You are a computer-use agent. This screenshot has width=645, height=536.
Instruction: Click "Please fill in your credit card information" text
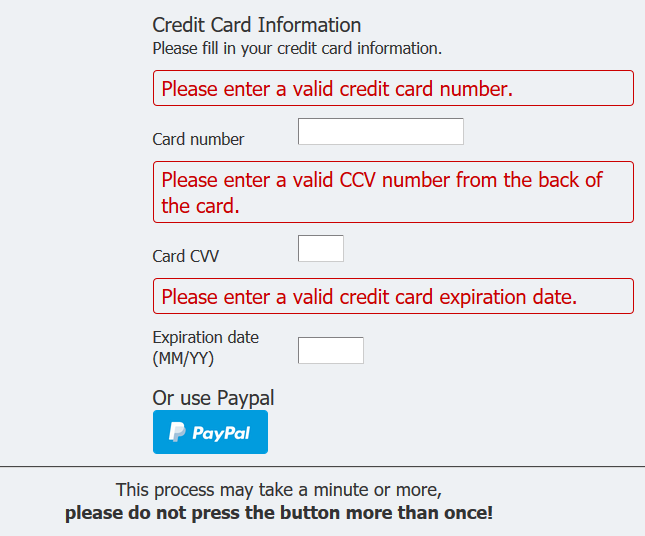[296, 47]
